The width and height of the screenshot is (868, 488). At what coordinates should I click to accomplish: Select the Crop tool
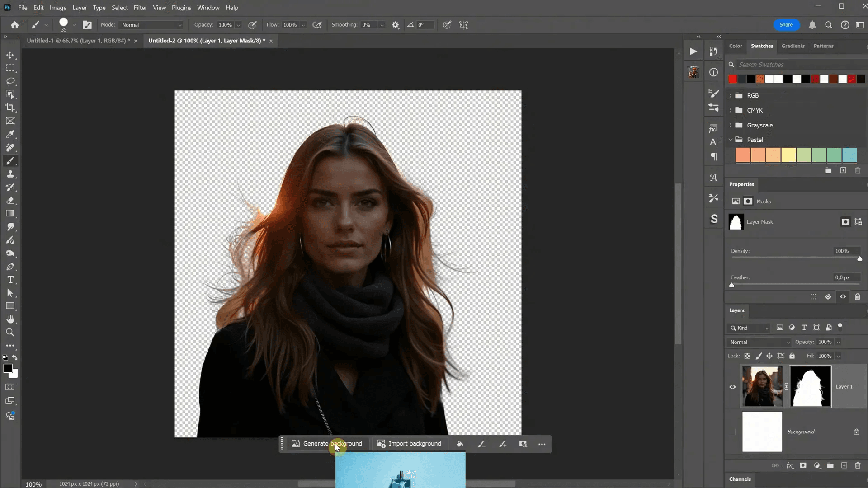point(10,108)
